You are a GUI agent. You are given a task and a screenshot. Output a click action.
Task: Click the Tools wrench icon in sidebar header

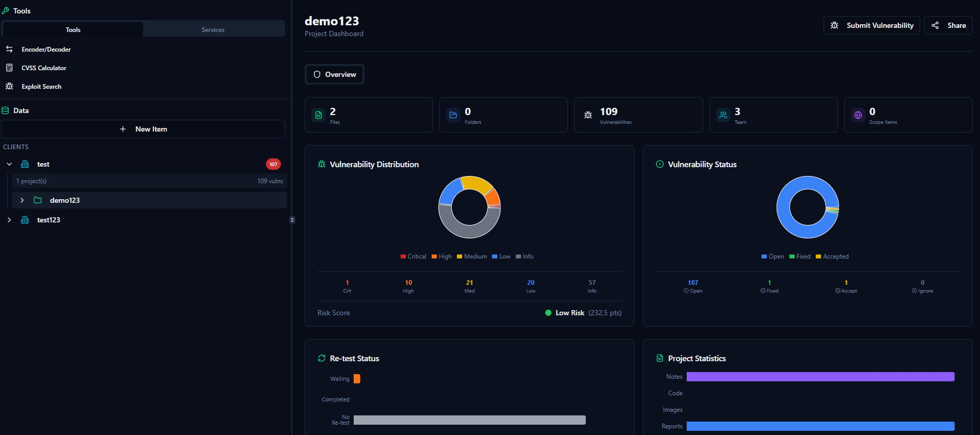[6, 11]
